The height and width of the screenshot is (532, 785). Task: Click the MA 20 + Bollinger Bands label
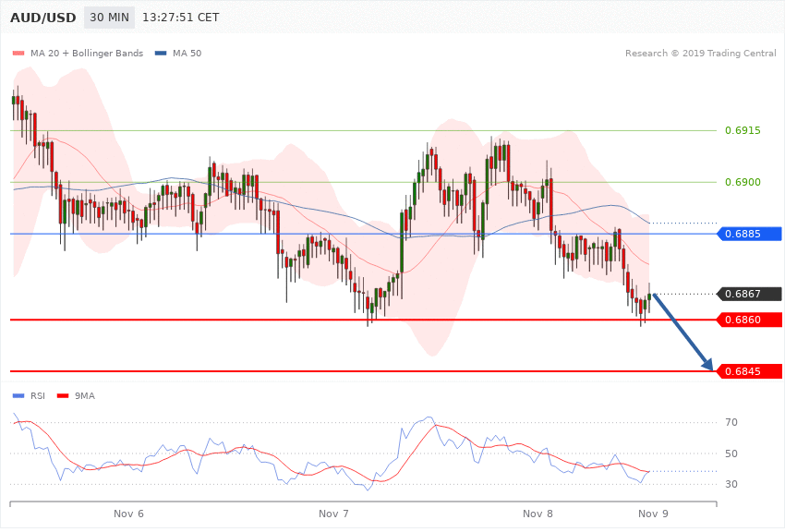click(87, 53)
